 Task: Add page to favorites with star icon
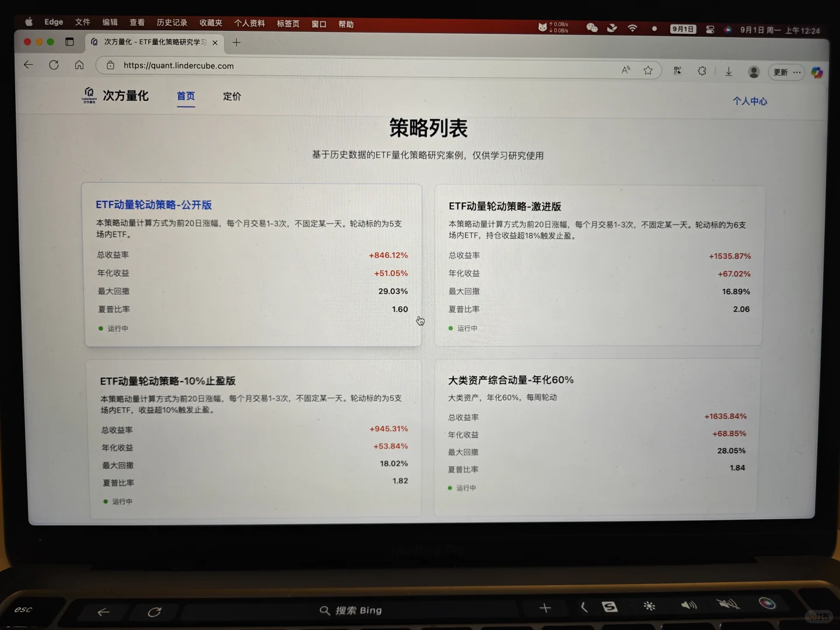coord(648,70)
